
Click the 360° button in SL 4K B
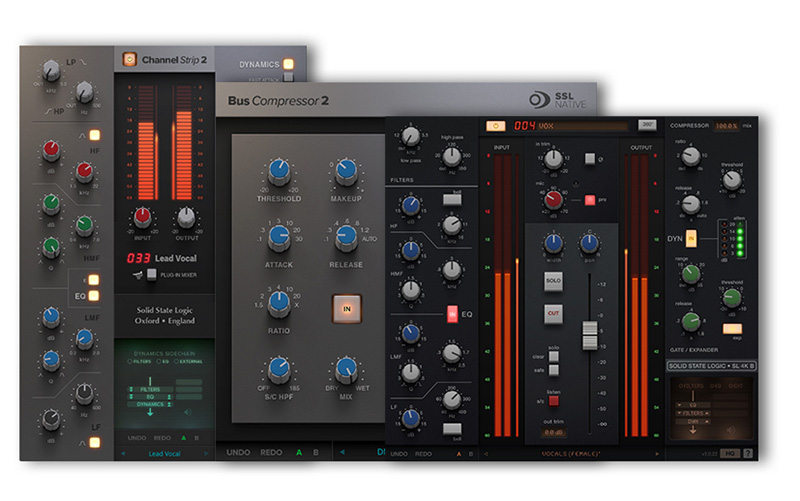648,125
